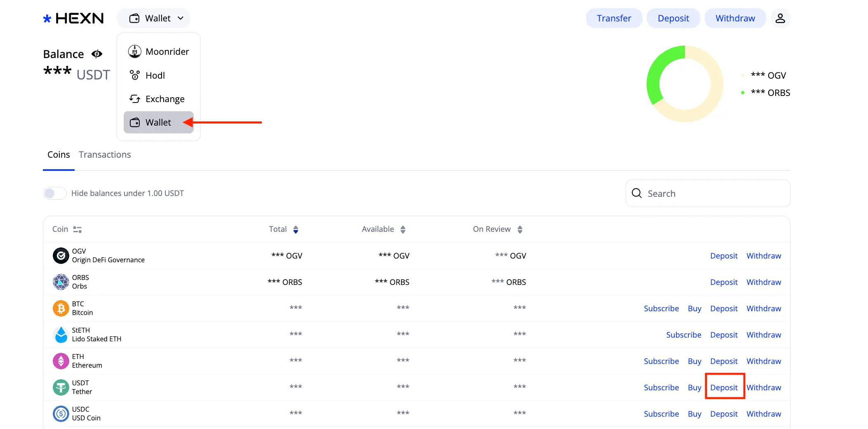Open the user profile icon
The image size is (868, 429).
click(780, 18)
